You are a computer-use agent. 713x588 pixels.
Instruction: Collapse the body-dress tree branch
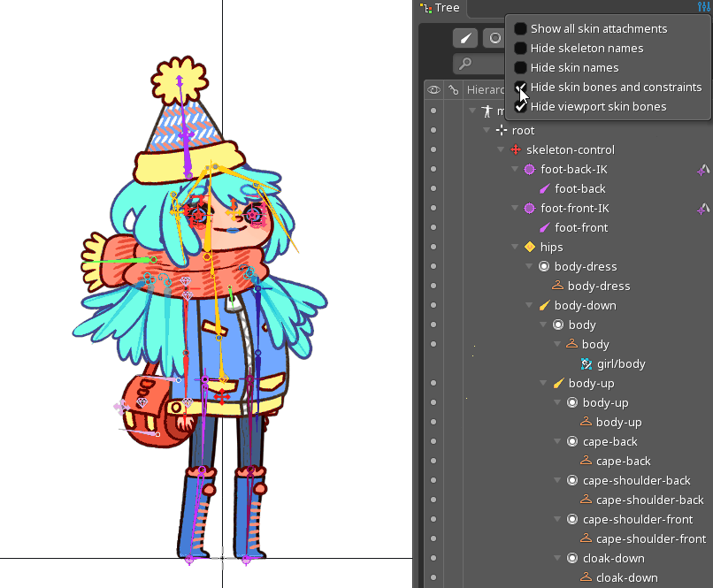528,266
